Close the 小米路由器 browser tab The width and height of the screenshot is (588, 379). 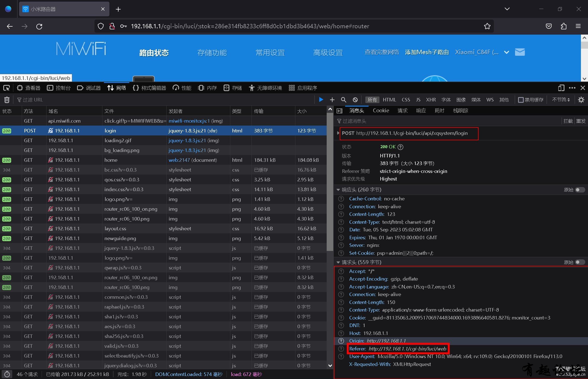click(103, 9)
